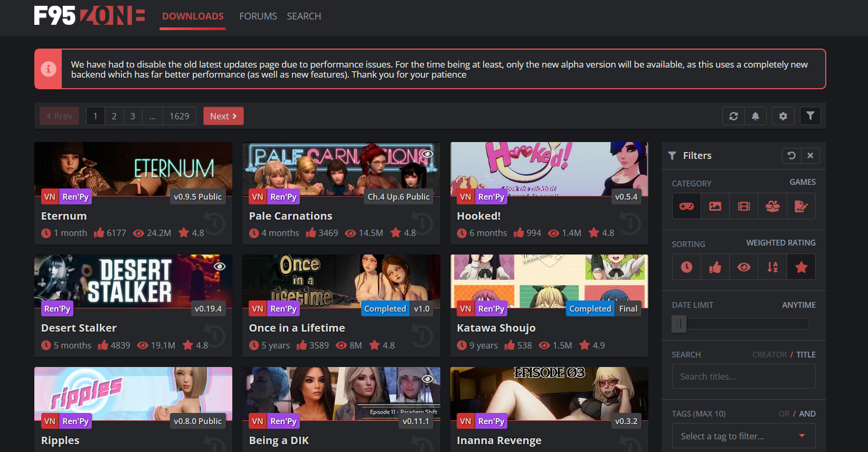Open the Inanna Revenge title link
The height and width of the screenshot is (452, 868).
499,440
